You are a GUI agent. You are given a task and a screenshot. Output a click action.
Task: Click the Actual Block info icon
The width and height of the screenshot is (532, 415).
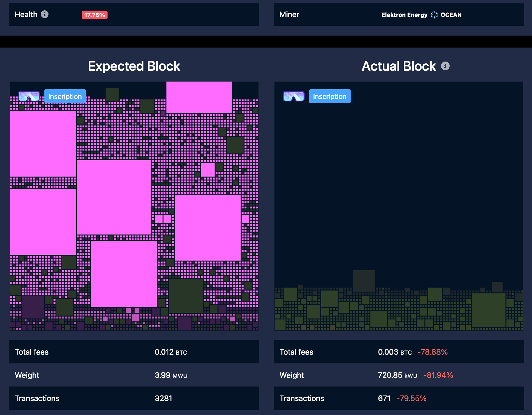pos(445,66)
